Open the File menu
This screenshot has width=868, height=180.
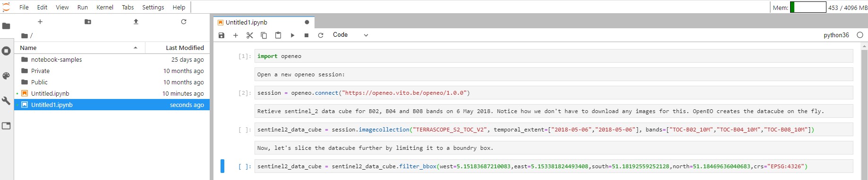(x=24, y=7)
